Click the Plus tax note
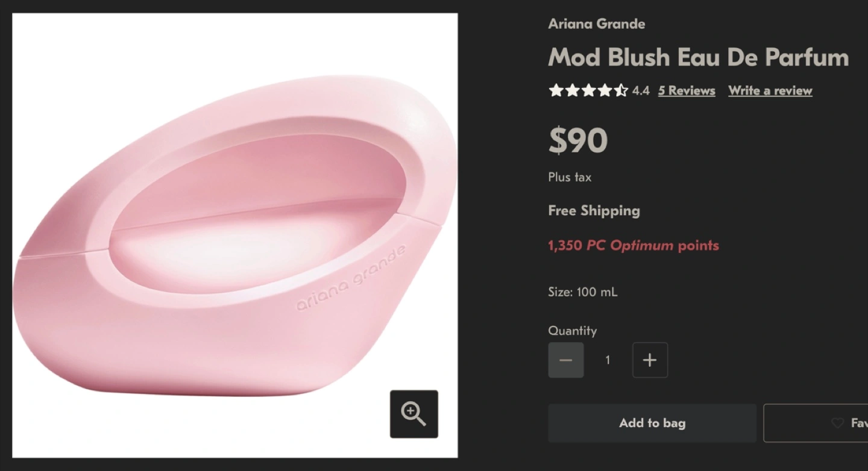The image size is (868, 471). (x=570, y=178)
